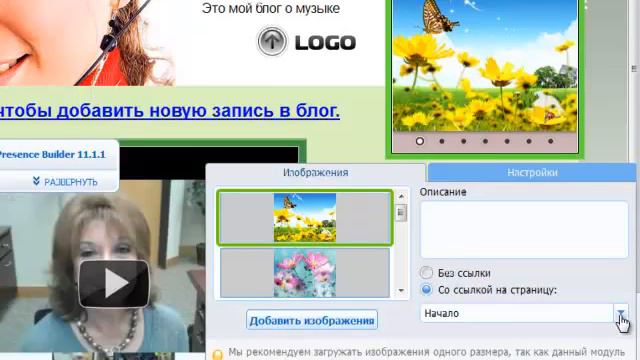Play the embedded video
The width and height of the screenshot is (640, 360).
point(114,283)
